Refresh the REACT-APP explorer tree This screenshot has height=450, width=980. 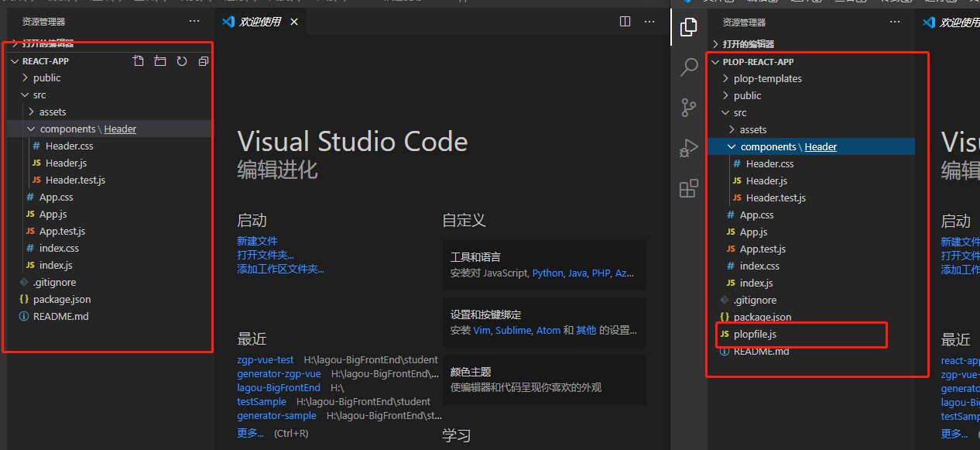pos(182,61)
